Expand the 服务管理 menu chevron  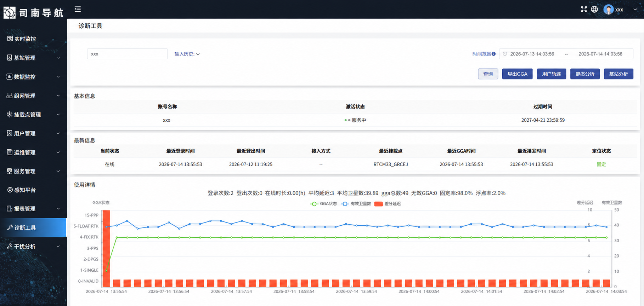pyautogui.click(x=58, y=171)
